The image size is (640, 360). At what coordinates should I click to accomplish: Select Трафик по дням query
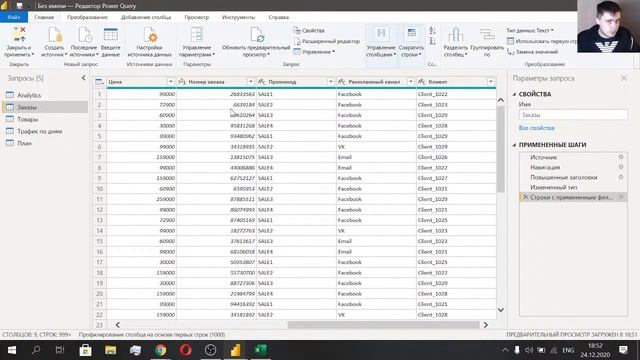45,131
